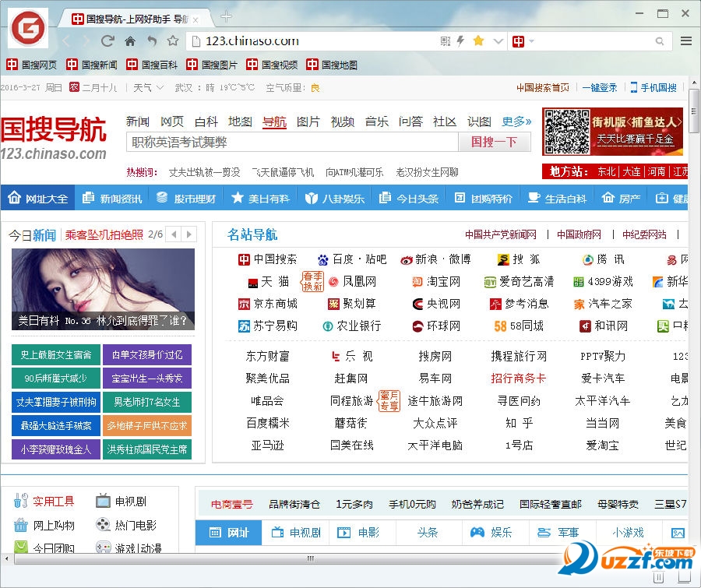Open 新浪·微博 site link
This screenshot has width=701, height=588.
pyautogui.click(x=435, y=259)
